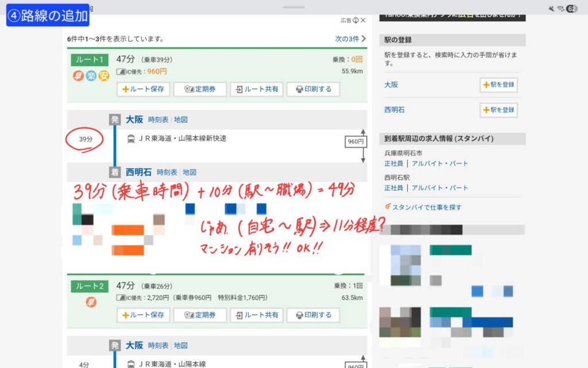The image size is (588, 368).
Task: Open 時刻表 for departure station 大阪
Action: [x=159, y=120]
